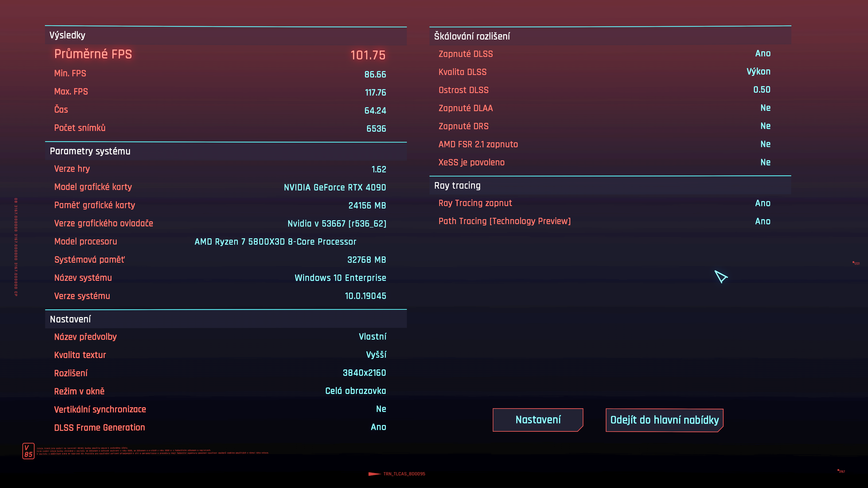Screen dimensions: 868x488
Task: Click Kvalita DLSS Výkon value
Action: (x=758, y=72)
